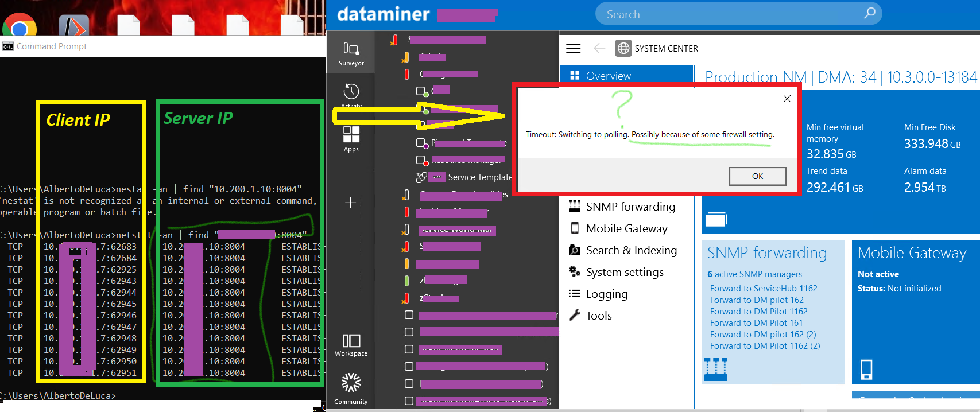980x412 pixels.
Task: Click the Timeout: Switching to polling message
Action: 650,134
